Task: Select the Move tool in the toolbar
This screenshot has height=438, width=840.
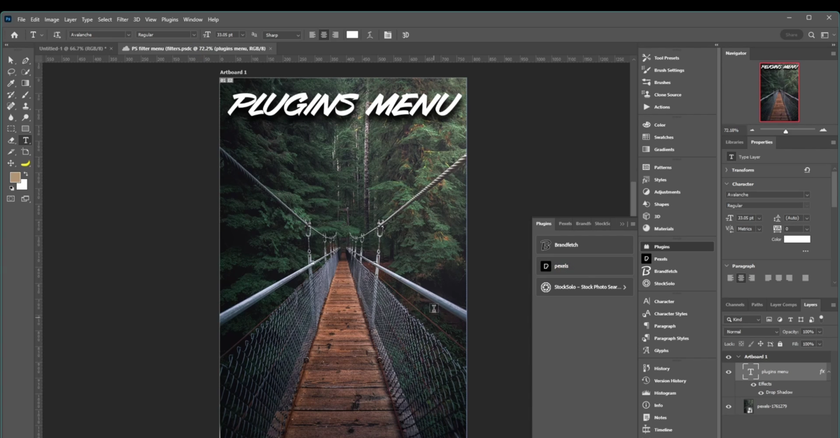Action: (11, 60)
